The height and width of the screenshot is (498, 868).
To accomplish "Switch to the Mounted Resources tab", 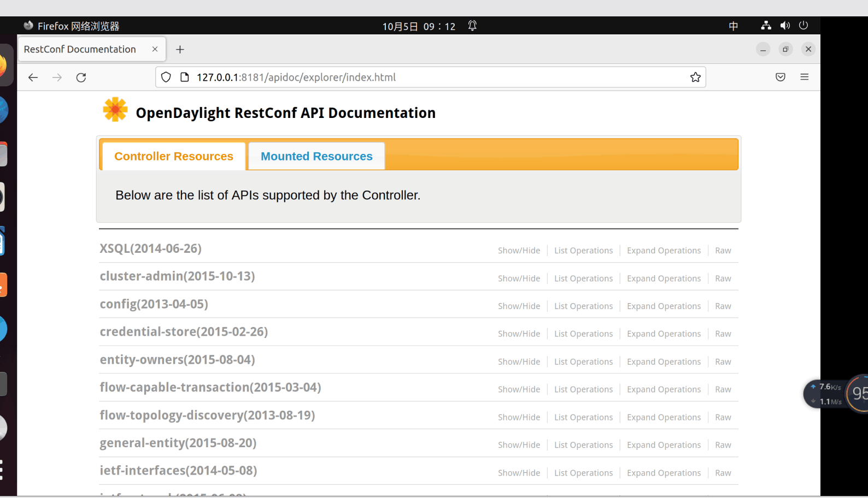I will (316, 156).
